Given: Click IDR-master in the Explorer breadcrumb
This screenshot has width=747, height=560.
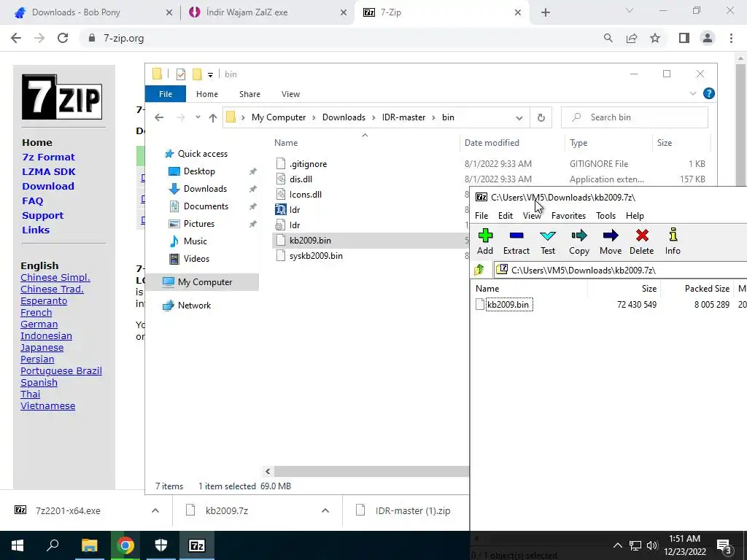Looking at the screenshot, I should 403,117.
